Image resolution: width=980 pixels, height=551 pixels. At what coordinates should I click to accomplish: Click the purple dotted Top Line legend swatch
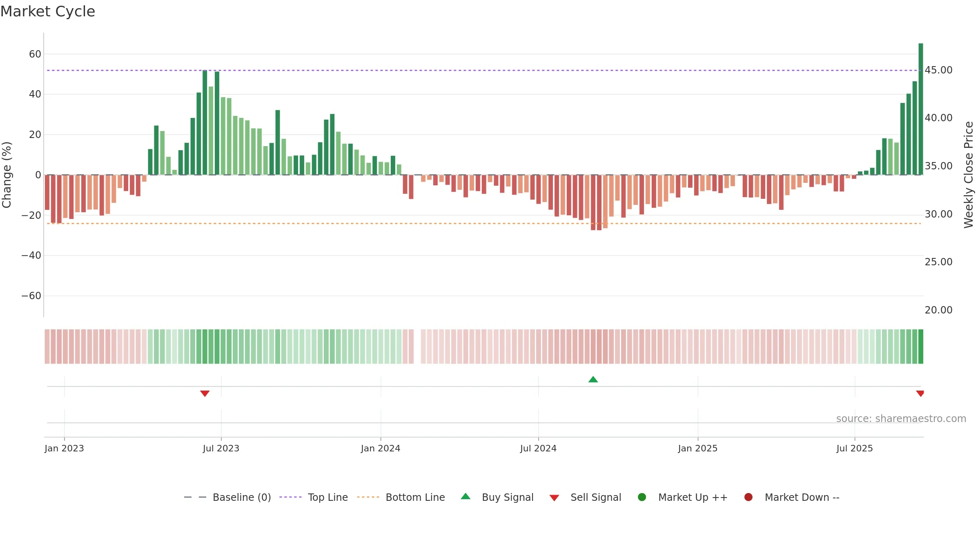tap(290, 497)
